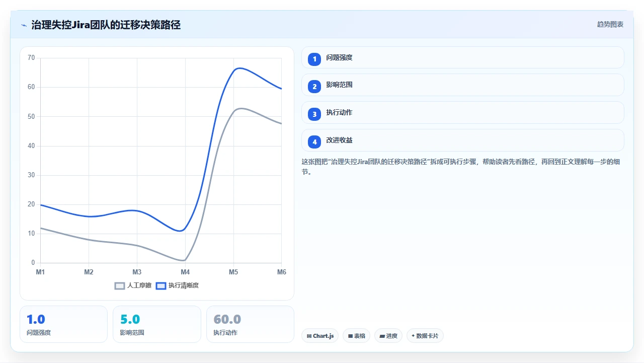Image resolution: width=644 pixels, height=363 pixels.
Task: Open the 5.0 影响范围 data card
Action: point(157,324)
